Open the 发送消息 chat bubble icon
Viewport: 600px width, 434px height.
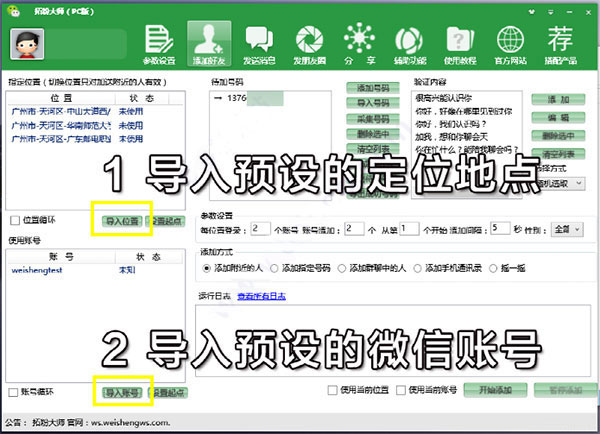click(259, 44)
